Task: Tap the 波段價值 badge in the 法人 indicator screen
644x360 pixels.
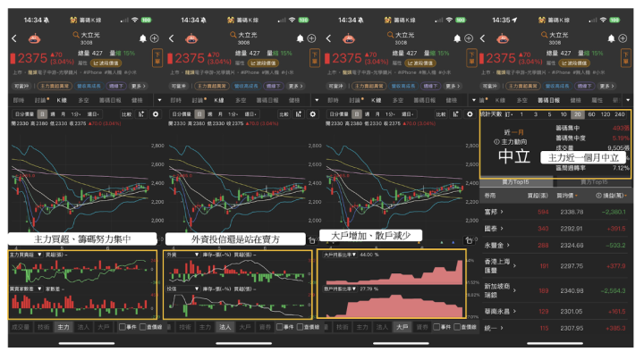Action: [263, 63]
